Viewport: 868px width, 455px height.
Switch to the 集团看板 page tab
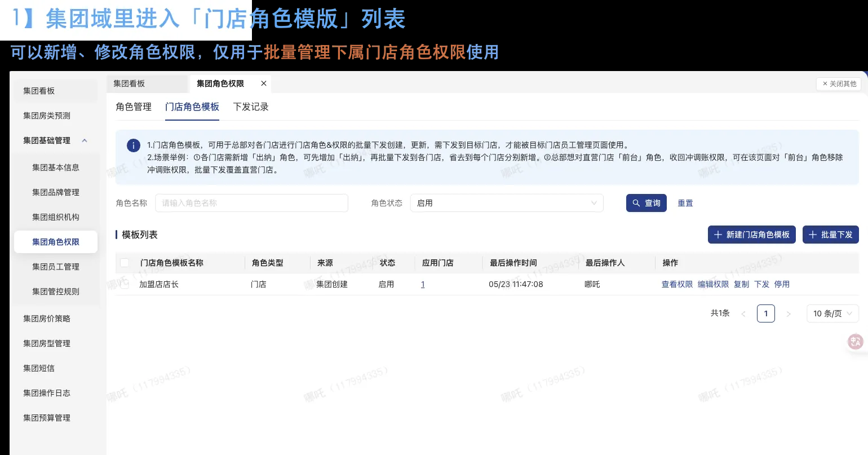[147, 83]
